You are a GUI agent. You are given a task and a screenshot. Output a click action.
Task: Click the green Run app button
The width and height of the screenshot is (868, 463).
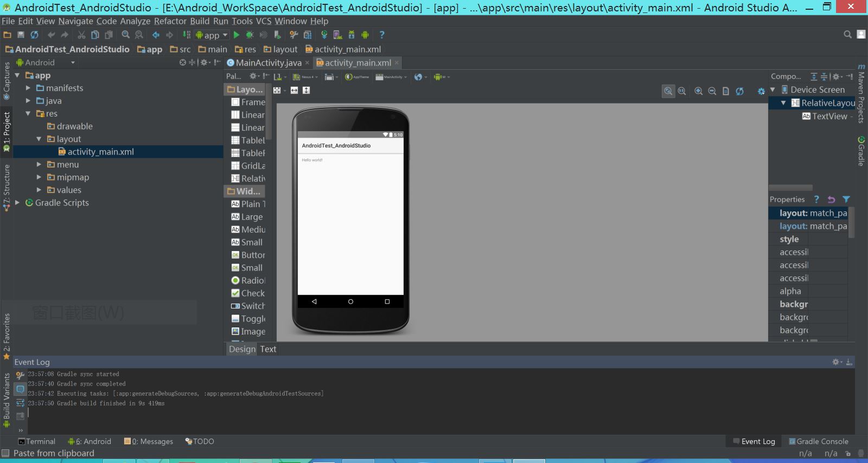click(x=237, y=35)
